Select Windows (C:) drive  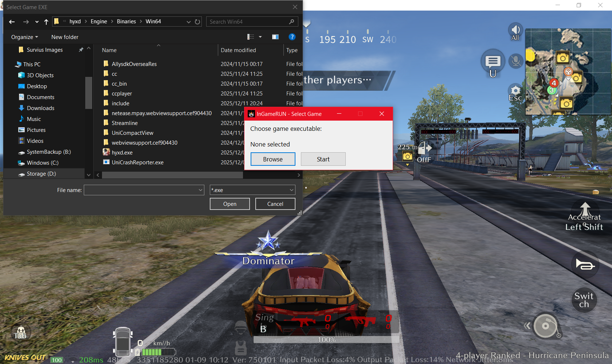tap(43, 163)
